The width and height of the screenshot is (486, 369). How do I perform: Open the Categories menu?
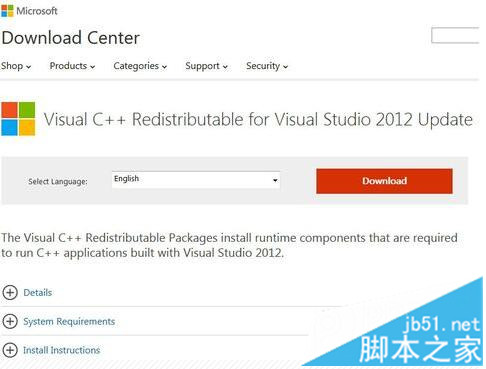tap(140, 66)
